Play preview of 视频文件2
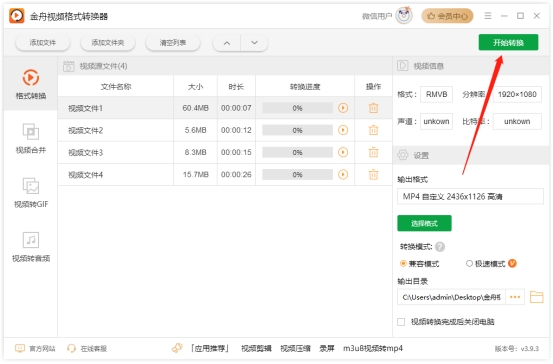This screenshot has height=364, width=553. click(343, 130)
